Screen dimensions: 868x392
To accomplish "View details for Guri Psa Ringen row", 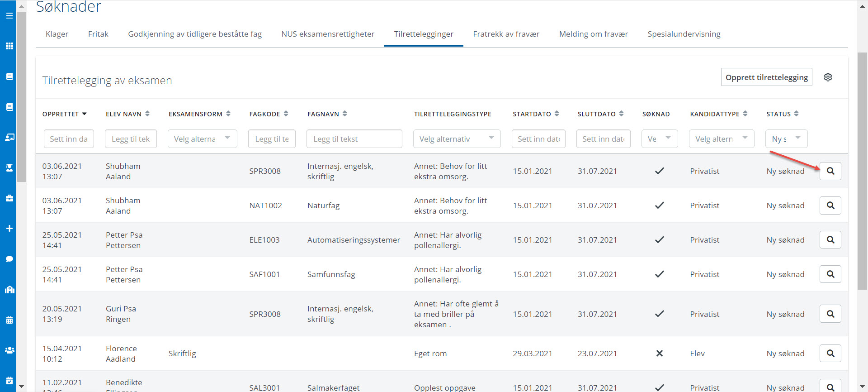I will point(830,314).
